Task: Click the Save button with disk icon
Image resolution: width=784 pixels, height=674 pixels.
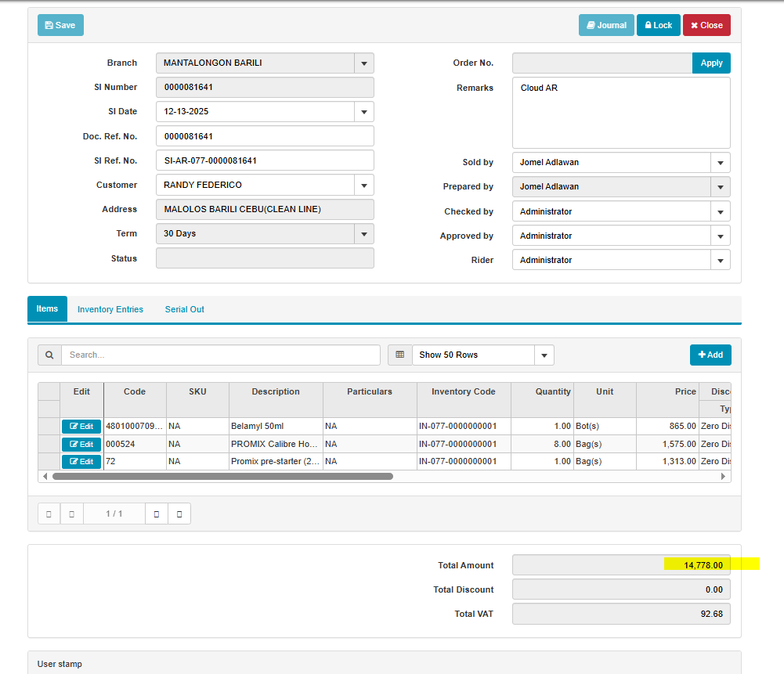Action: [60, 25]
